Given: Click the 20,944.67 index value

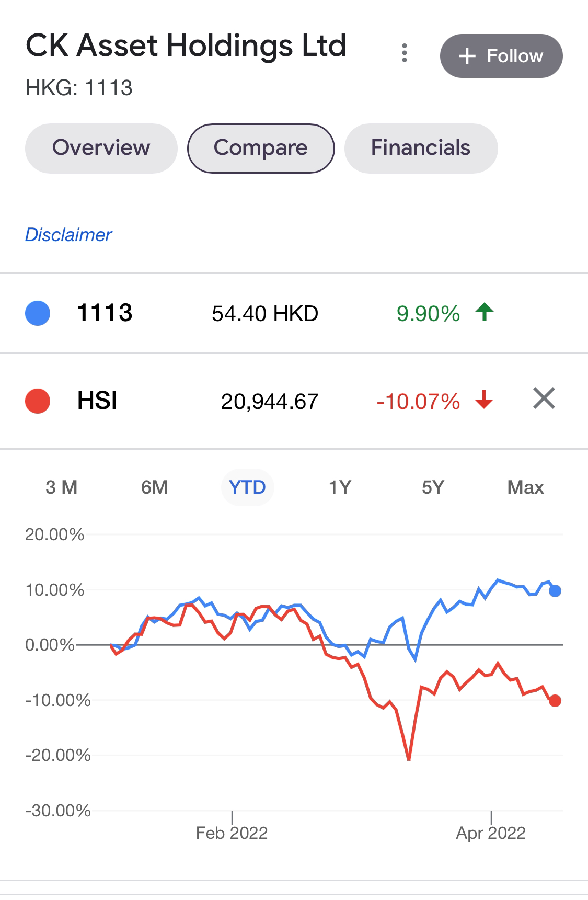Looking at the screenshot, I should coord(270,402).
